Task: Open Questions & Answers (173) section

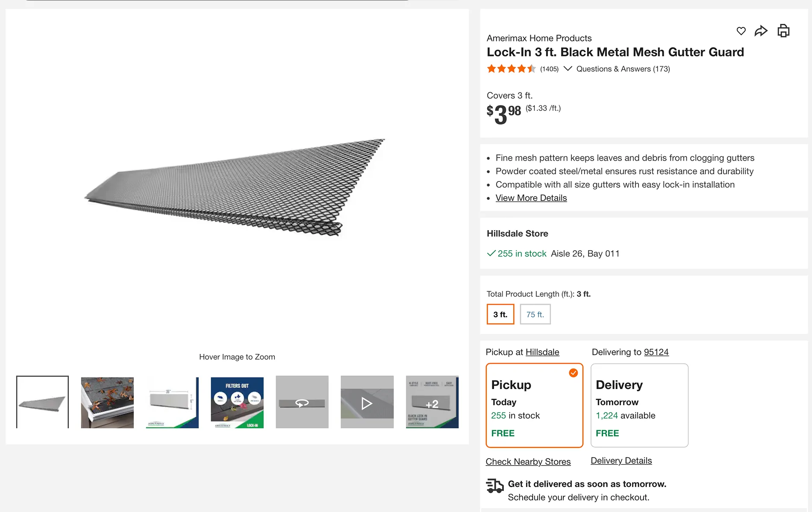Action: pos(623,69)
